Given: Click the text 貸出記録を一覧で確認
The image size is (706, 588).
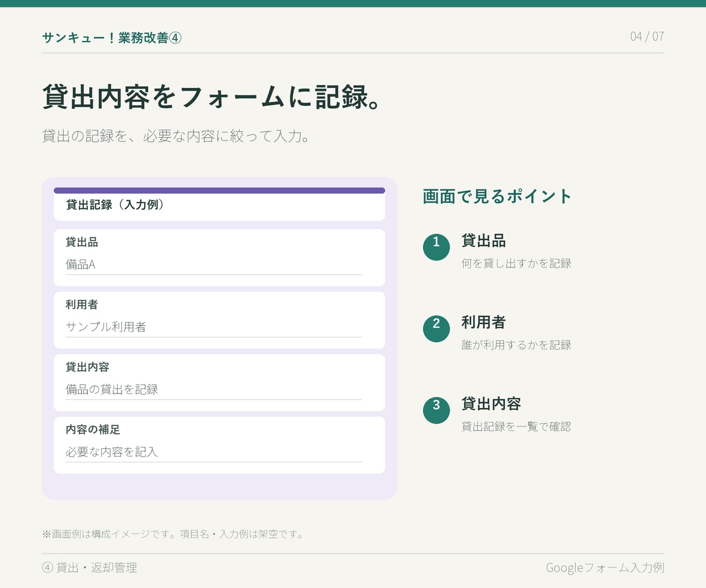Looking at the screenshot, I should (516, 427).
